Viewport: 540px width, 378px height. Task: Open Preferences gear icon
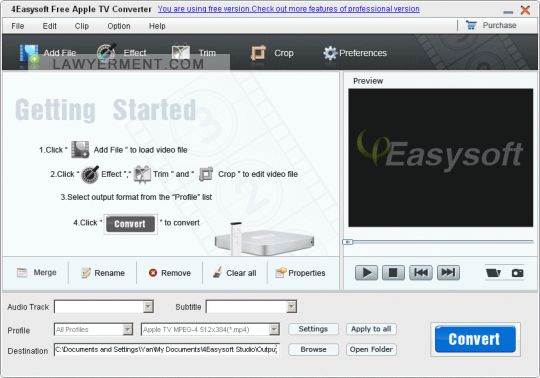coord(330,53)
